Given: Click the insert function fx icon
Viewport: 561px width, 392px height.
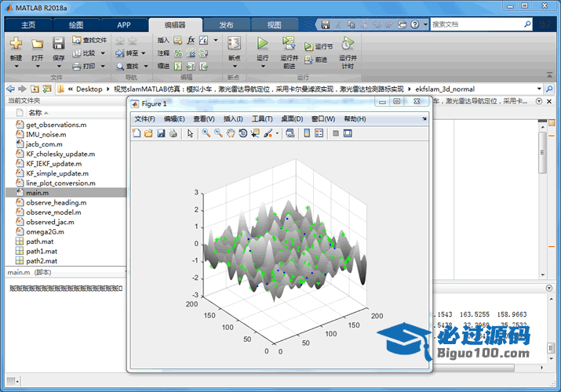Looking at the screenshot, I should pyautogui.click(x=191, y=40).
